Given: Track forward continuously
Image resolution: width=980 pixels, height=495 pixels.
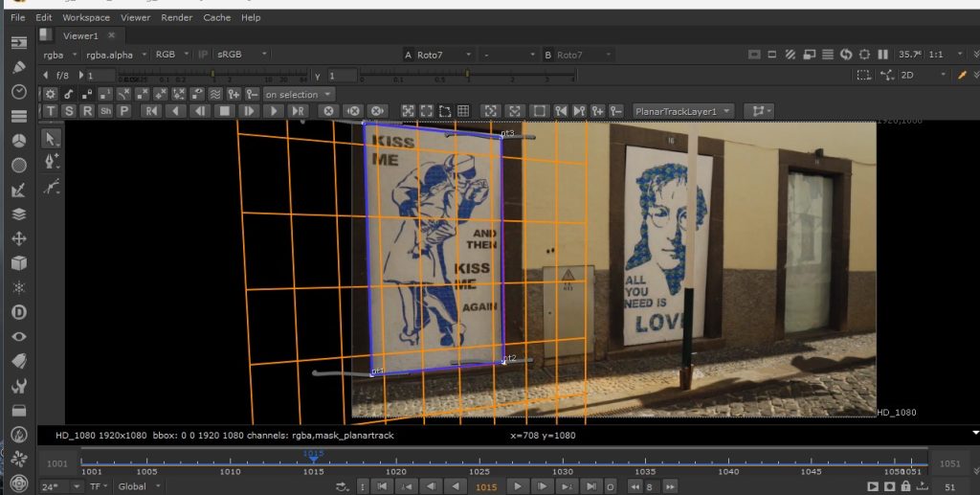Looking at the screenshot, I should click(x=273, y=111).
